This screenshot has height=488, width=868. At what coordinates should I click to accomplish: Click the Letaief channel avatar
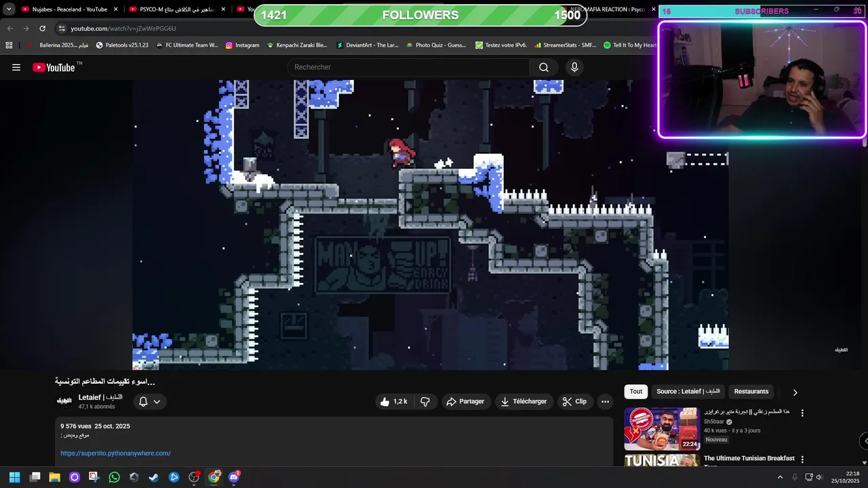64,401
